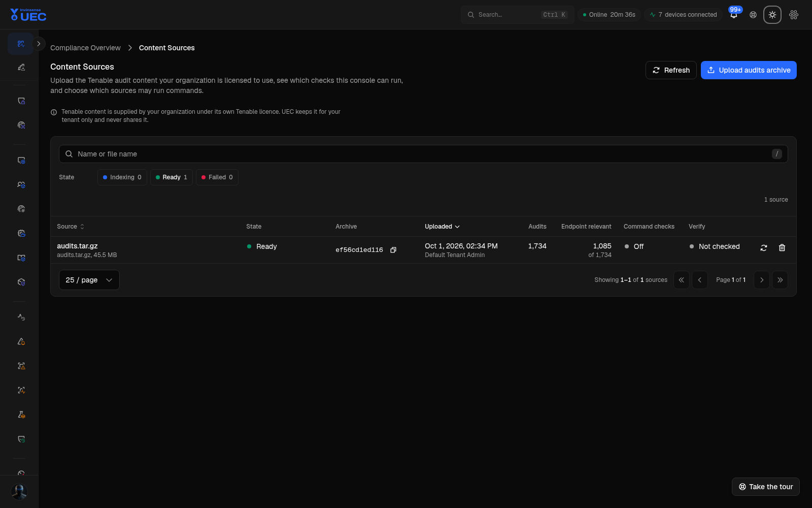Open the activity history sidebar icon
The image size is (812, 508).
pyautogui.click(x=21, y=317)
